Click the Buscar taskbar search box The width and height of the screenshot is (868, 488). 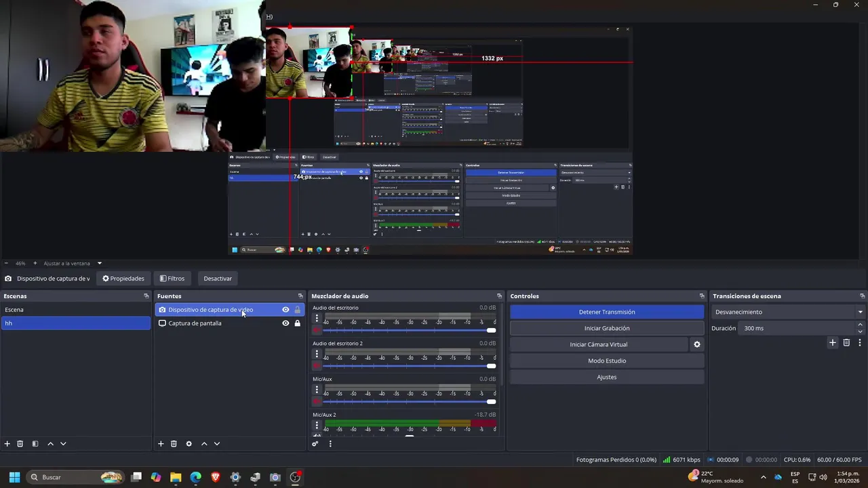tap(75, 477)
